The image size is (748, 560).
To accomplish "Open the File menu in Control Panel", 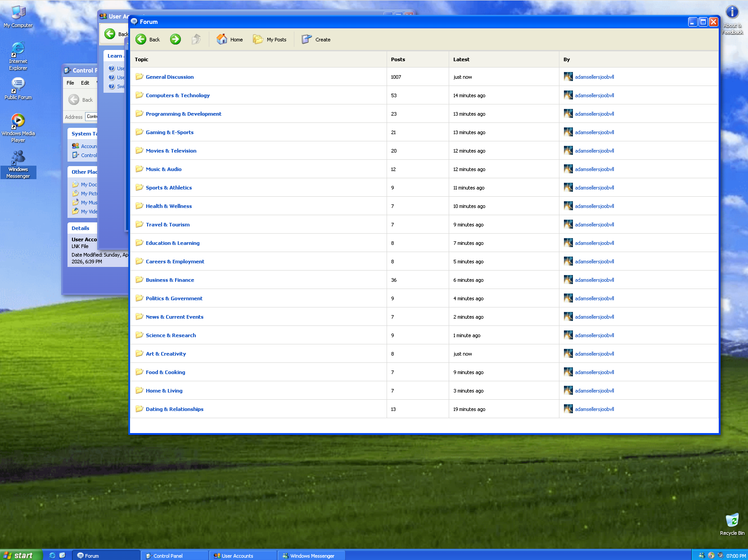I will click(x=70, y=83).
